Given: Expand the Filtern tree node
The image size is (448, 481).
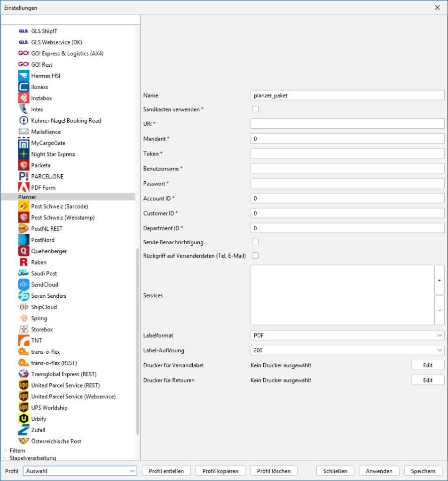Looking at the screenshot, I should pyautogui.click(x=5, y=450).
